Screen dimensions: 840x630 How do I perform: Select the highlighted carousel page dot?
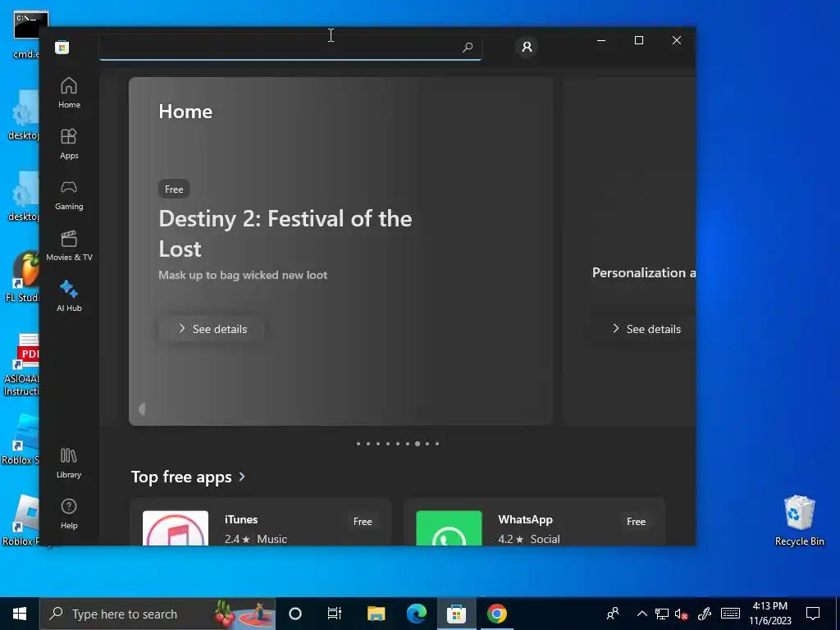tap(418, 444)
